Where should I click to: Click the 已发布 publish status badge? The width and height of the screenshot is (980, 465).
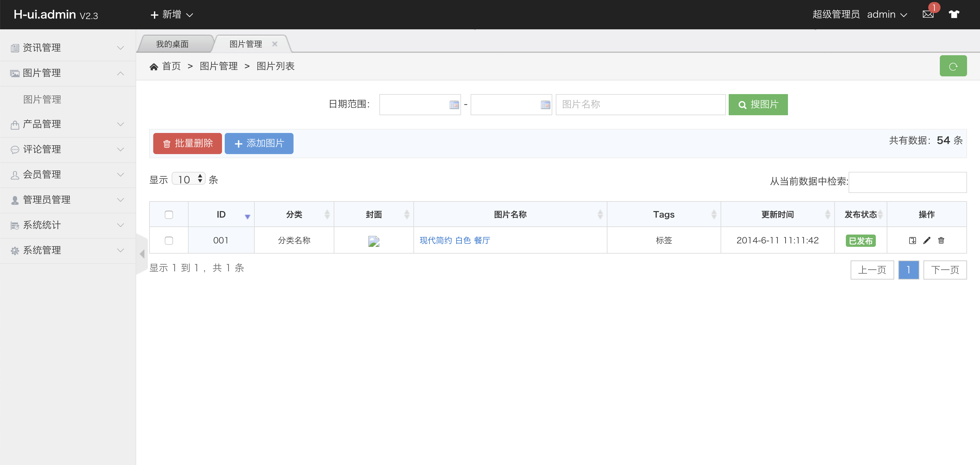861,240
